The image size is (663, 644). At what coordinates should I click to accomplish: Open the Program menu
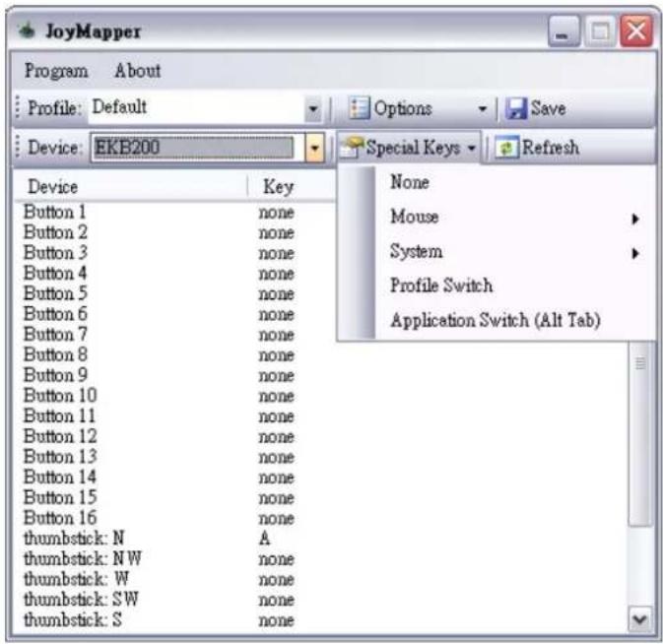tap(56, 71)
